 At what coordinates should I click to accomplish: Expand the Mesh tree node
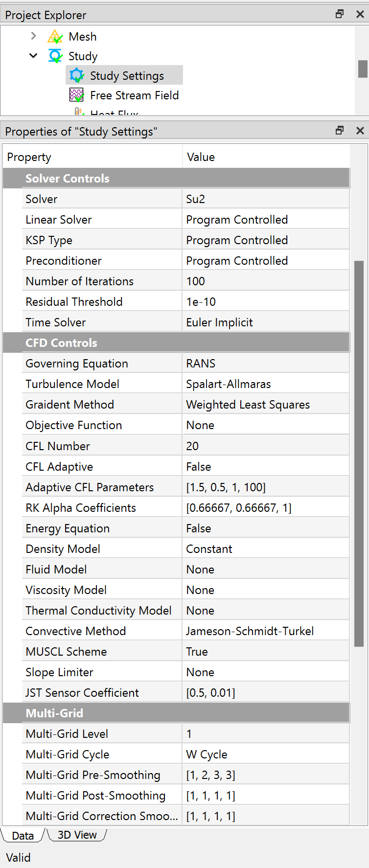click(33, 36)
